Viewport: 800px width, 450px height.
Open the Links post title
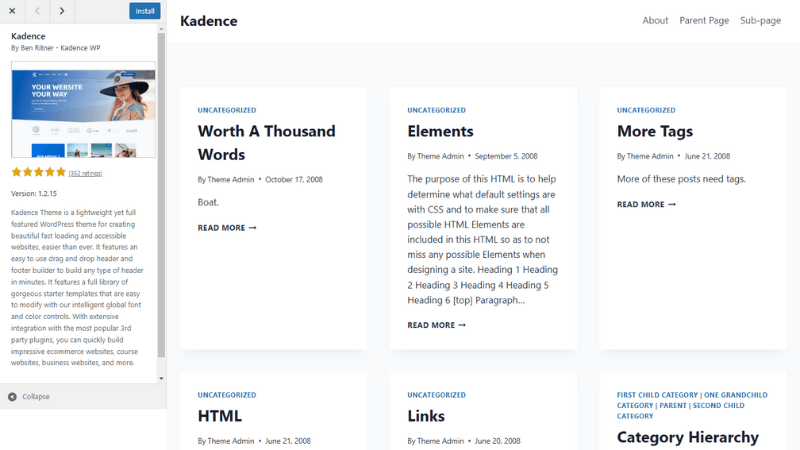[x=426, y=416]
